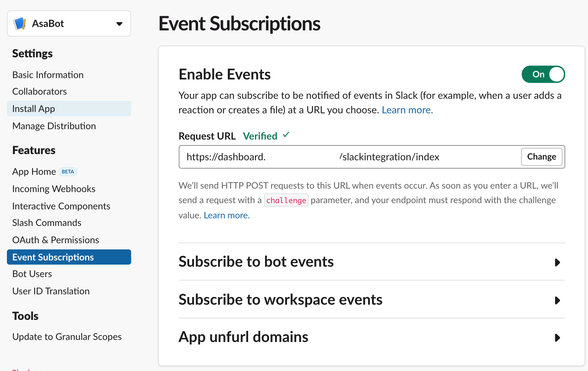Navigate to App Home feature
Image resolution: width=588 pixels, height=371 pixels.
coord(34,172)
